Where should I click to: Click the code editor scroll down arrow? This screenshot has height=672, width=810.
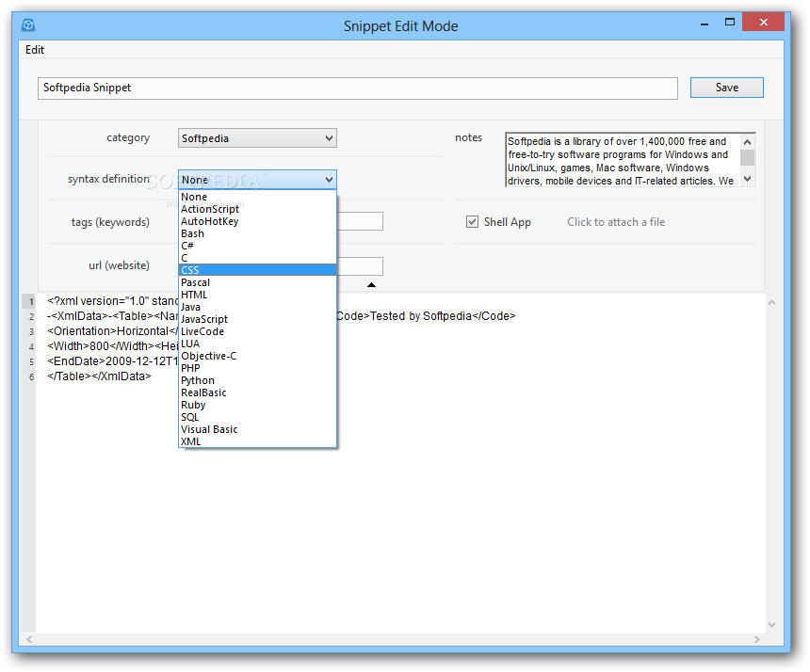coord(771,625)
